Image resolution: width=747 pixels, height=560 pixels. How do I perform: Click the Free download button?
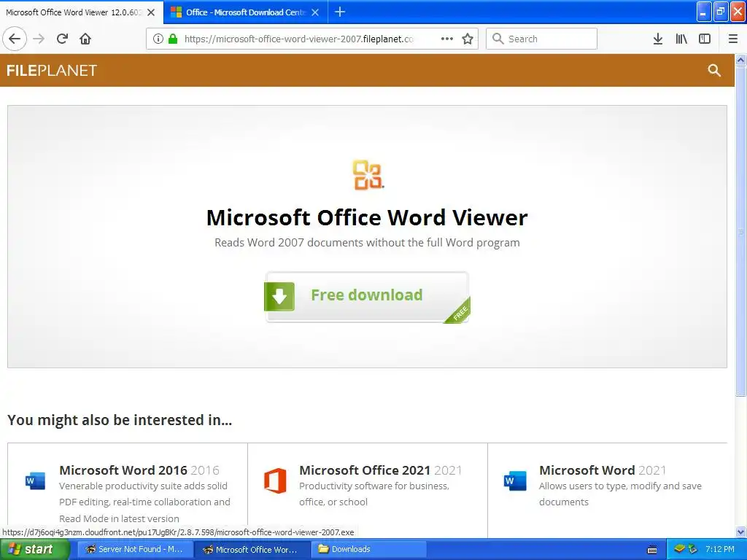pyautogui.click(x=368, y=297)
